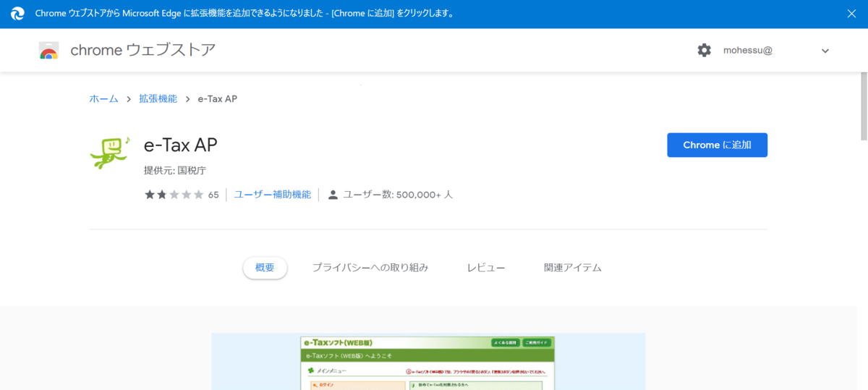868x390 pixels.
Task: Click the chrome ウェブストア title text
Action: [142, 51]
